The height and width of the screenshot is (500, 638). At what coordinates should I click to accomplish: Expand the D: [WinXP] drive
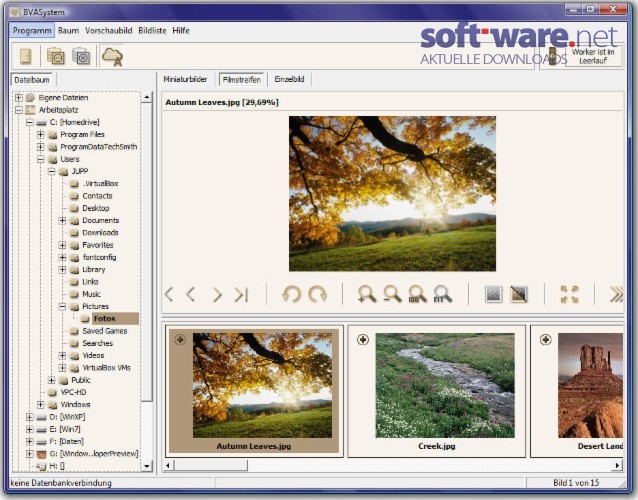click(30, 417)
